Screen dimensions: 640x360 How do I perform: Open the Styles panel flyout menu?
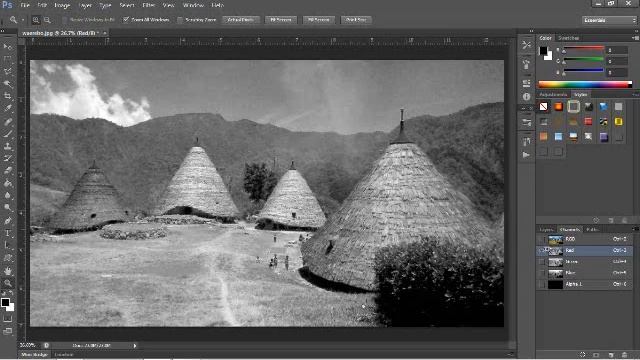point(635,95)
